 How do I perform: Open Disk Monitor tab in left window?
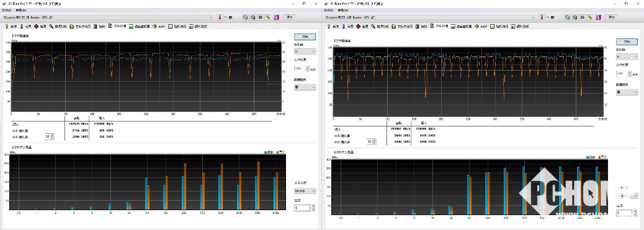coord(139,26)
